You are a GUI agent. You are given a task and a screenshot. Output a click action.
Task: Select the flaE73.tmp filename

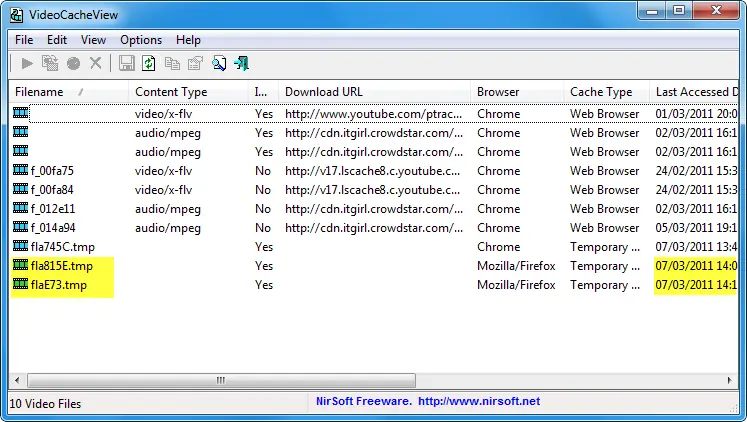point(59,285)
